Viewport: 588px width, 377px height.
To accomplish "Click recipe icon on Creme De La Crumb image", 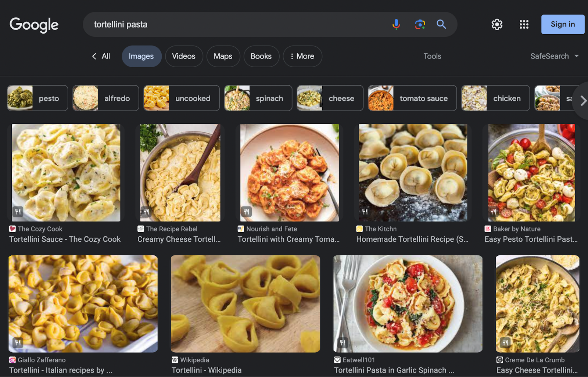I will click(x=505, y=343).
